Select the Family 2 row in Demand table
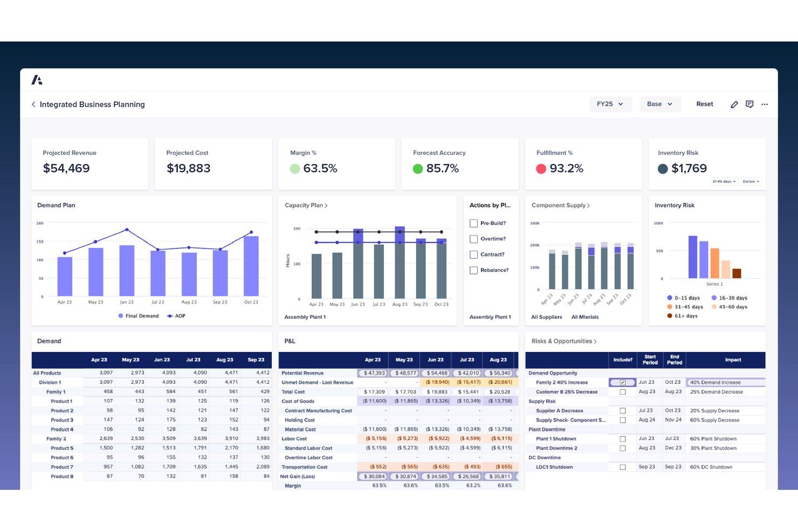The width and height of the screenshot is (798, 532). (152, 439)
